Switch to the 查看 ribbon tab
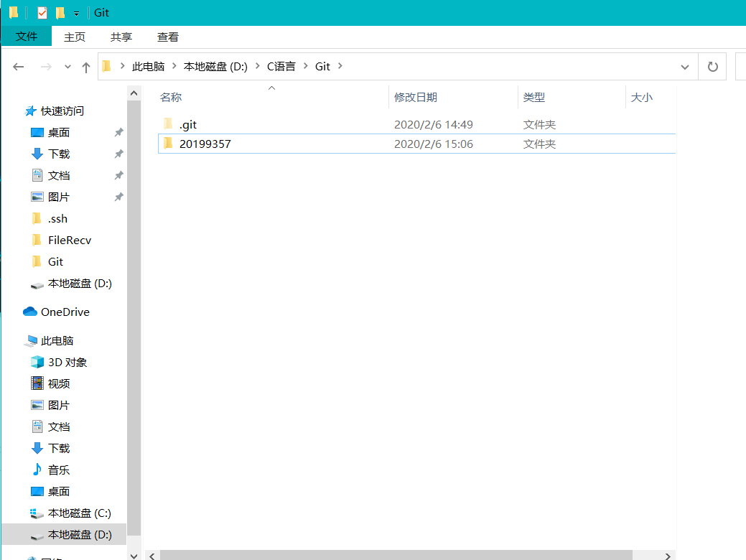Image resolution: width=746 pixels, height=560 pixels. tap(168, 37)
